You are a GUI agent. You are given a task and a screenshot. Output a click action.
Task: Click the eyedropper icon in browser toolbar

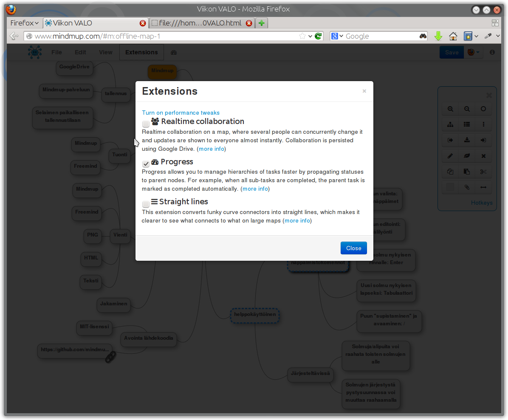pyautogui.click(x=488, y=36)
